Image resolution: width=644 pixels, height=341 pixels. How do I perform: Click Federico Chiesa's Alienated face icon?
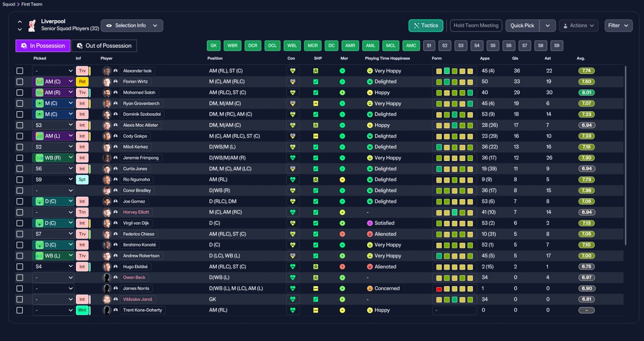[370, 234]
